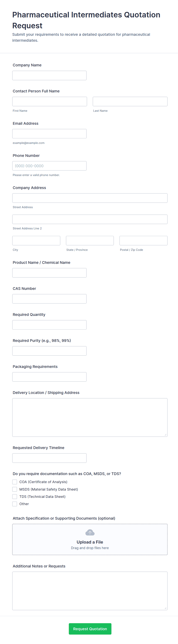
Task: Click the Delivery Location text area
Action: tap(90, 417)
